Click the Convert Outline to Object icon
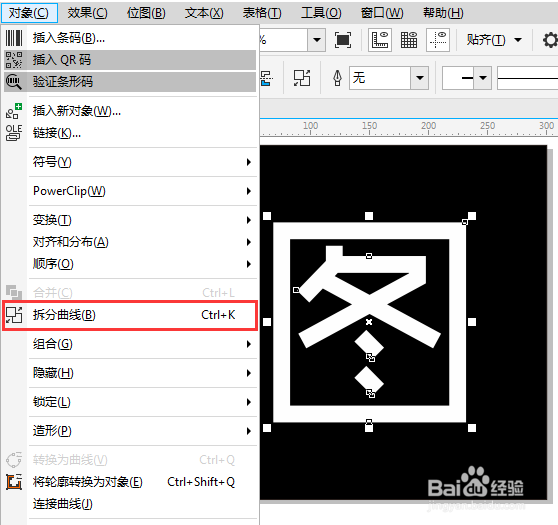Image resolution: width=558 pixels, height=525 pixels. pyautogui.click(x=14, y=482)
